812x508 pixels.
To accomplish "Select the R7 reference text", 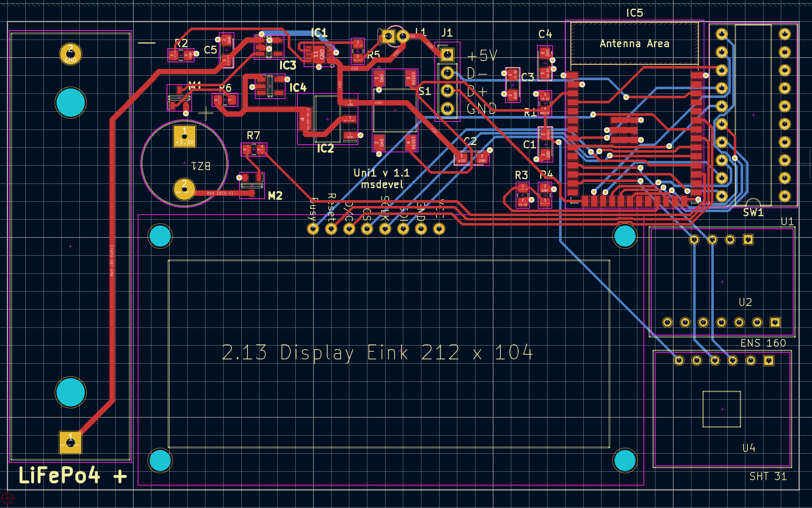I will (x=253, y=136).
